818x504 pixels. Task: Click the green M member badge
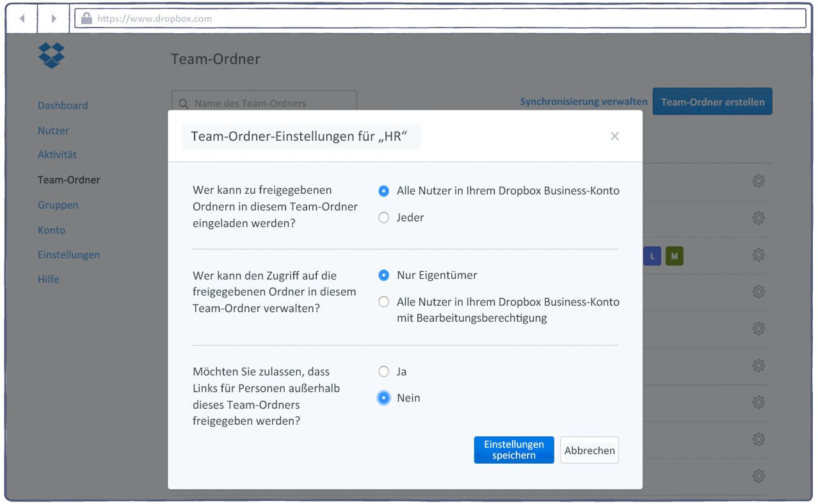(x=674, y=256)
